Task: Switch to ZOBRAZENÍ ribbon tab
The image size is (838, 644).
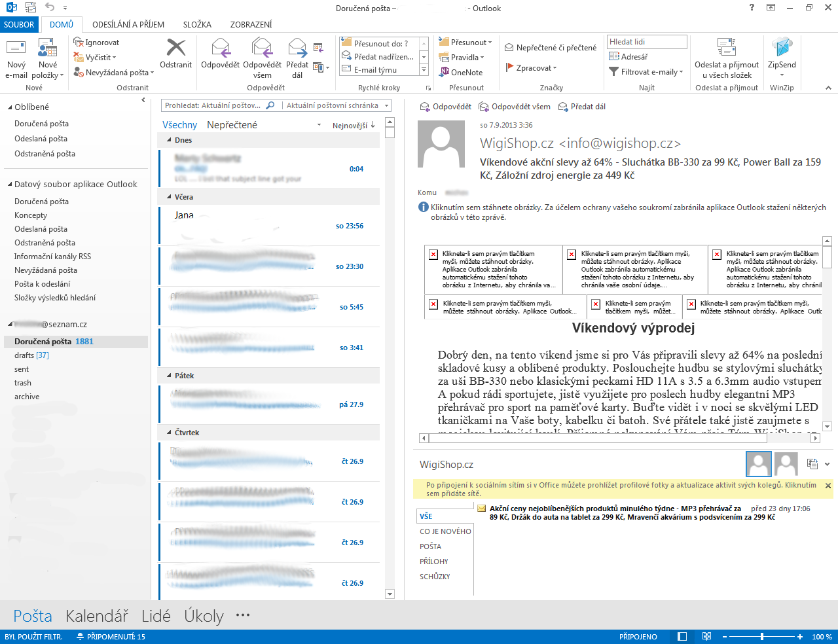Action: 251,25
